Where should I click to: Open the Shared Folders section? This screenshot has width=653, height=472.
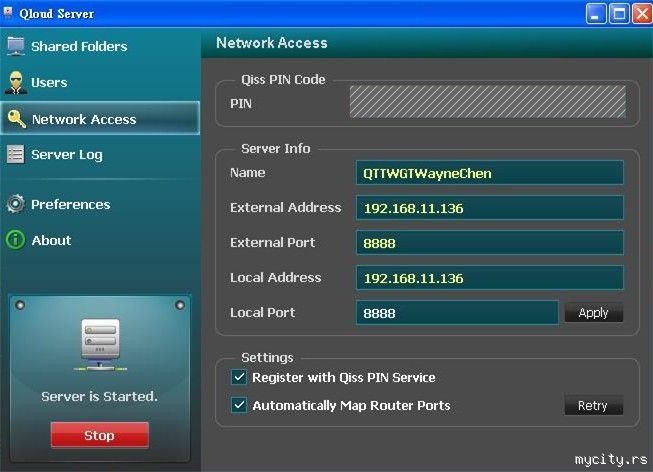coord(79,46)
